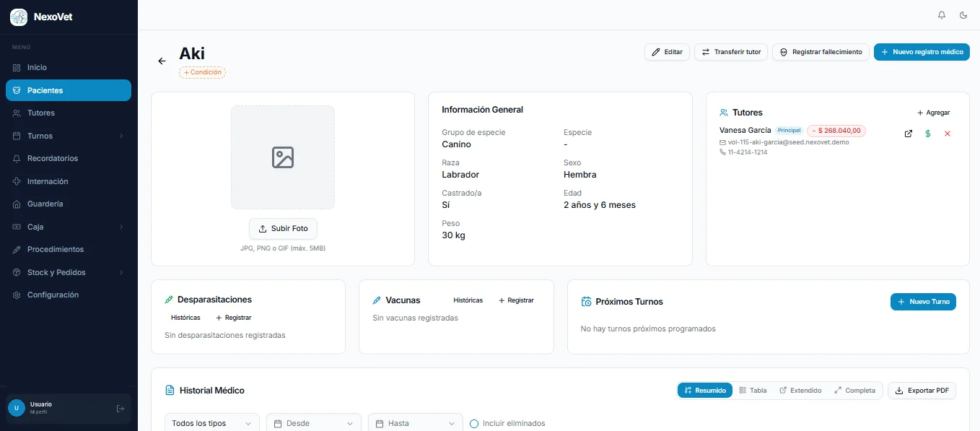Add a condition via the Condición tag
Image resolution: width=980 pixels, height=431 pixels.
tap(203, 72)
